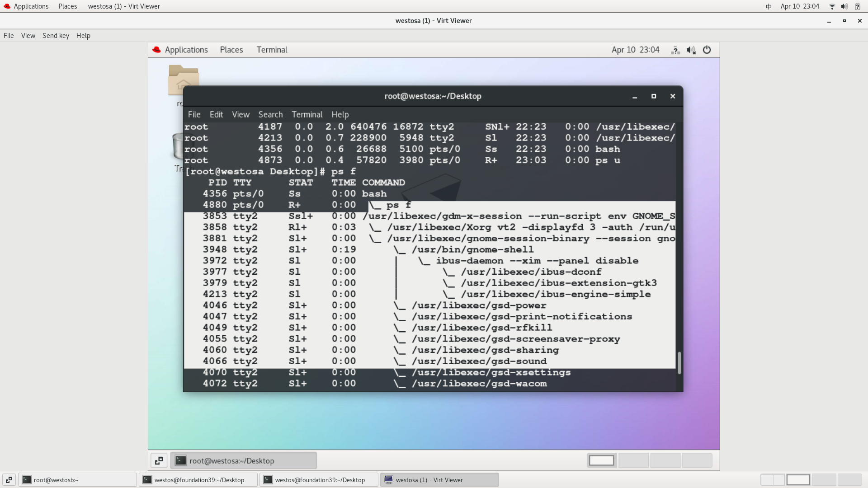The image size is (868, 488).
Task: Click the View menu in terminal
Action: (240, 114)
